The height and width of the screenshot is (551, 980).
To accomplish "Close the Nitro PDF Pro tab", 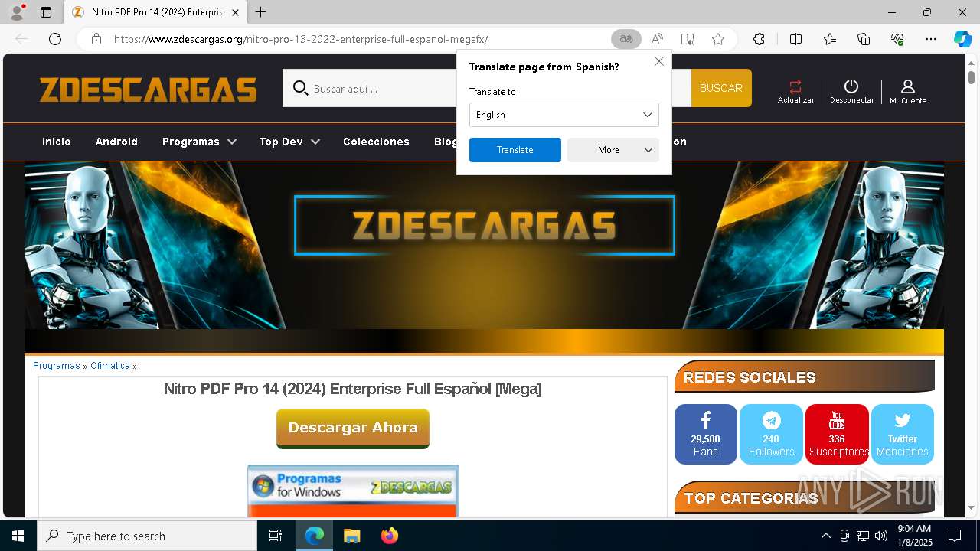I will pyautogui.click(x=236, y=12).
